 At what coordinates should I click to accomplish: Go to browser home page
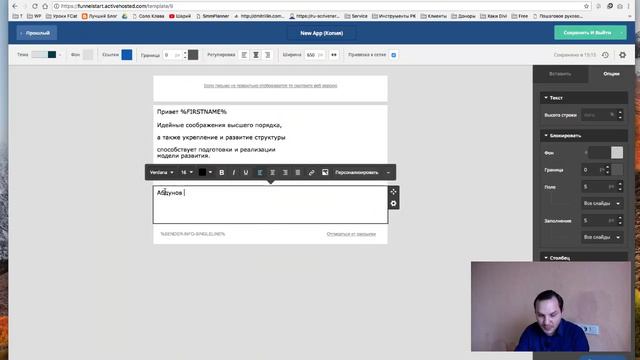pos(45,6)
